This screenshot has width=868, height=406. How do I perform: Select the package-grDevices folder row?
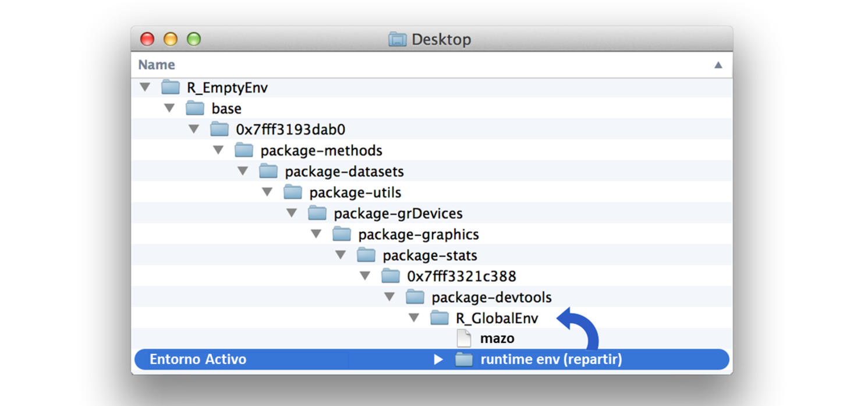click(398, 214)
